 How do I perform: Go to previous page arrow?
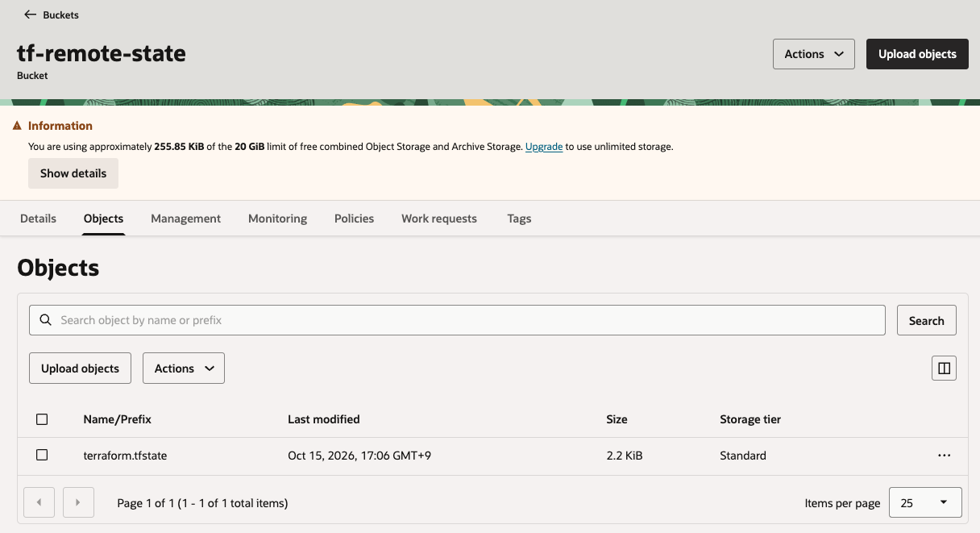[39, 502]
